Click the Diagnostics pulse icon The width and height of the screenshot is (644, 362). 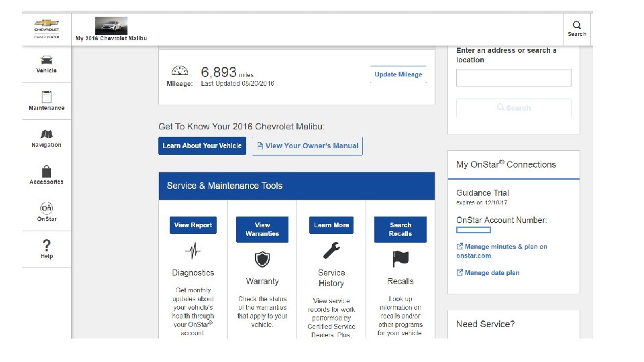193,250
